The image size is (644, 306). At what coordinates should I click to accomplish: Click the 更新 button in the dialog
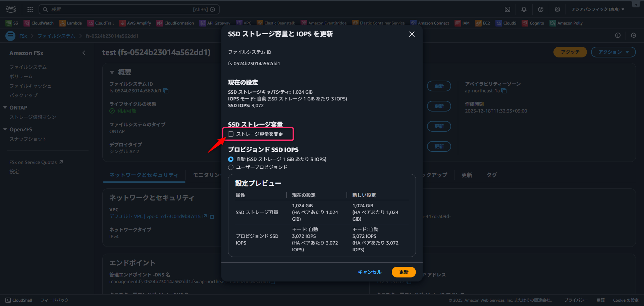pyautogui.click(x=404, y=272)
